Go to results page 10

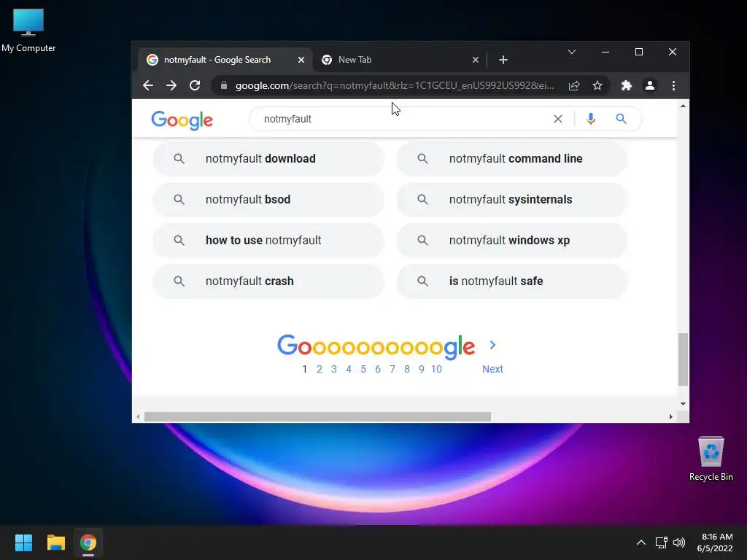436,369
